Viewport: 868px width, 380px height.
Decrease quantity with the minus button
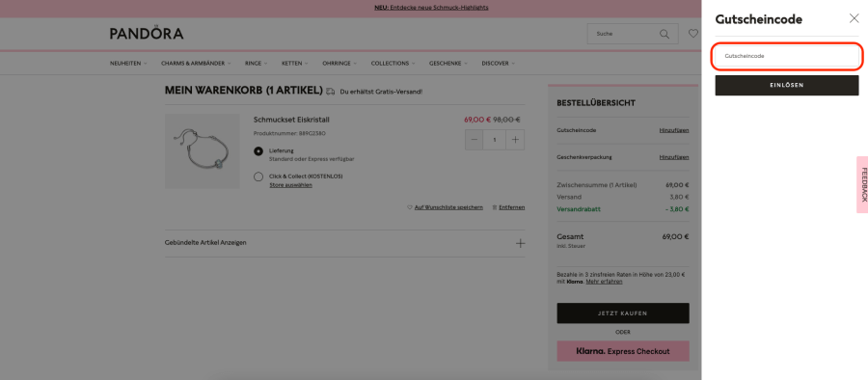coord(474,140)
